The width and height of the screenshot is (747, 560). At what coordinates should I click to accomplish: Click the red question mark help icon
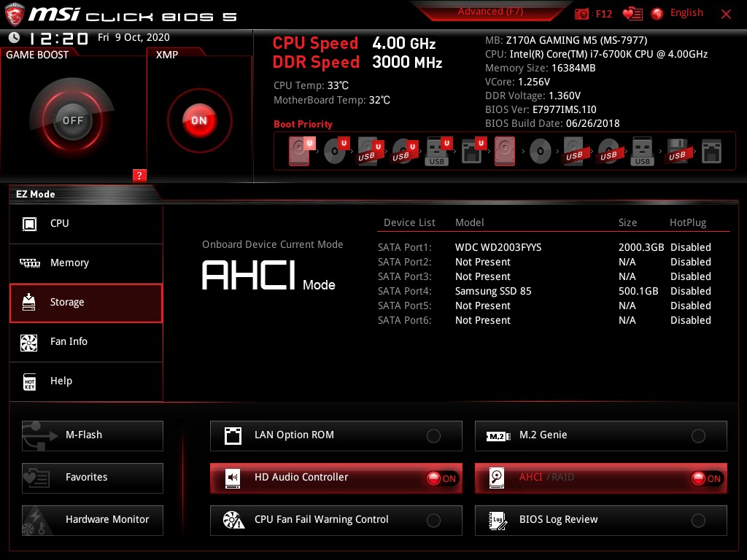tap(139, 175)
